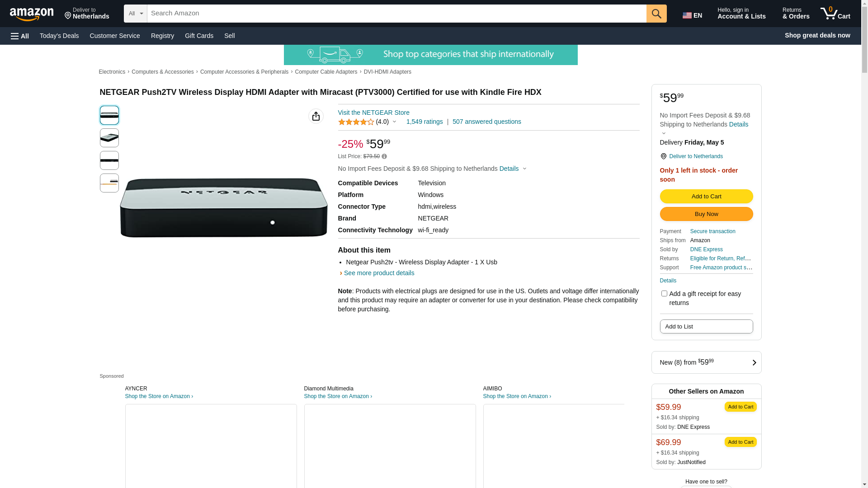Open the All hamburger menu

pyautogui.click(x=20, y=36)
